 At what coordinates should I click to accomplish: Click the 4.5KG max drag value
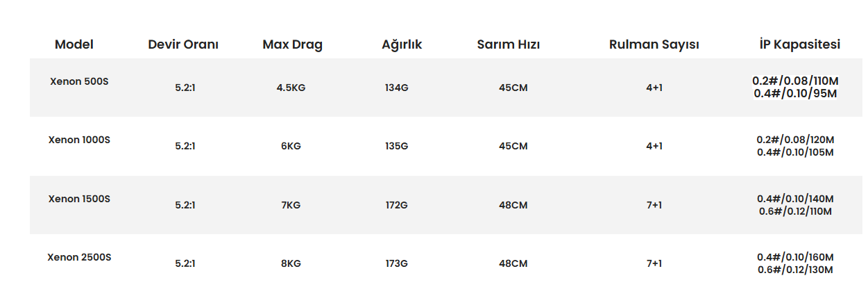(x=291, y=88)
